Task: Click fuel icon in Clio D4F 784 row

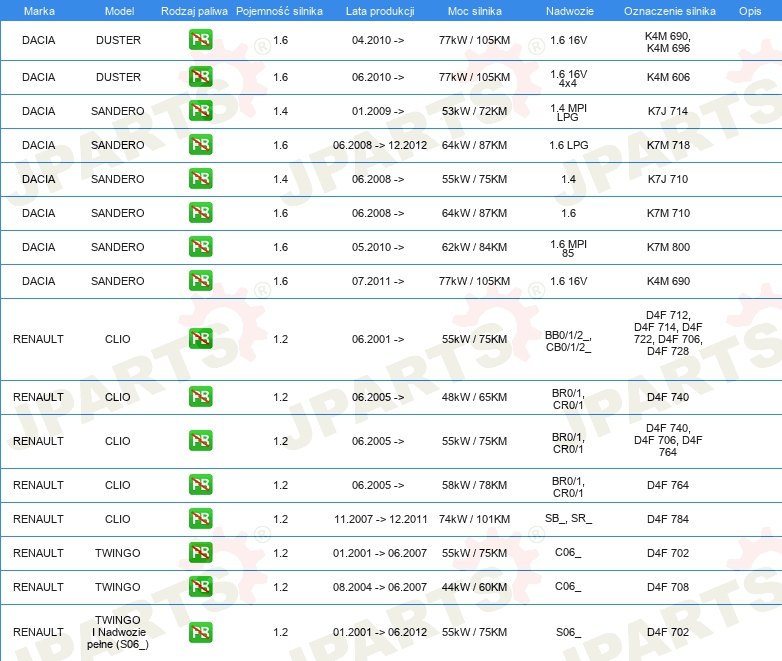Action: click(200, 519)
